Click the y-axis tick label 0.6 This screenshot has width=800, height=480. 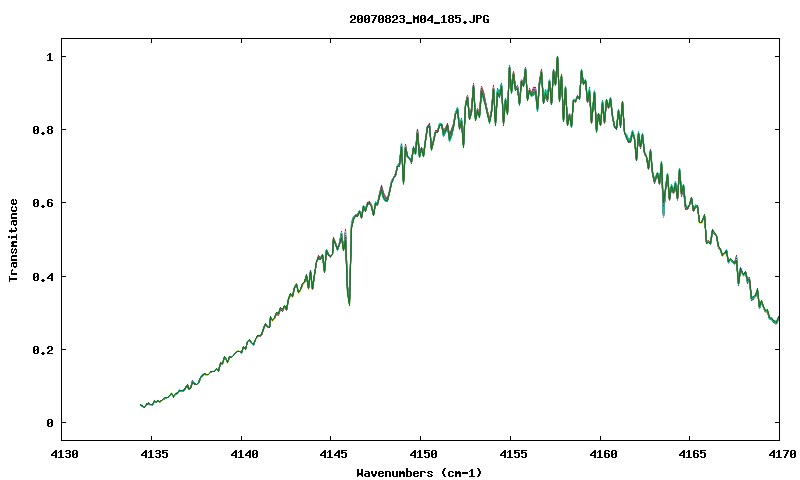42,203
